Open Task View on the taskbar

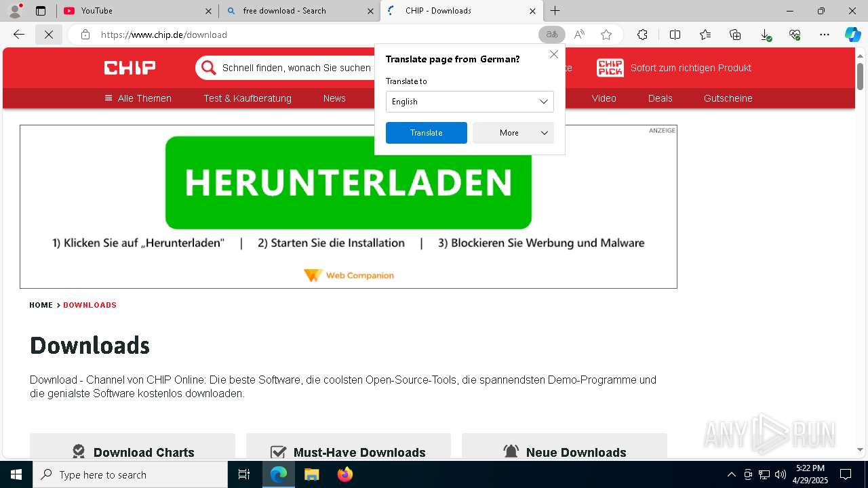pos(244,474)
